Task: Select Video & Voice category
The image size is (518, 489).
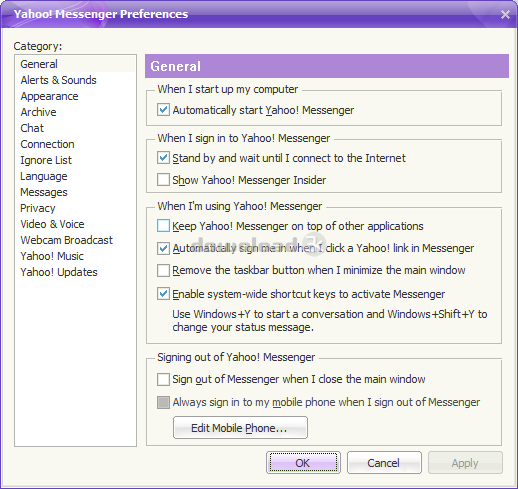Action: [x=52, y=224]
